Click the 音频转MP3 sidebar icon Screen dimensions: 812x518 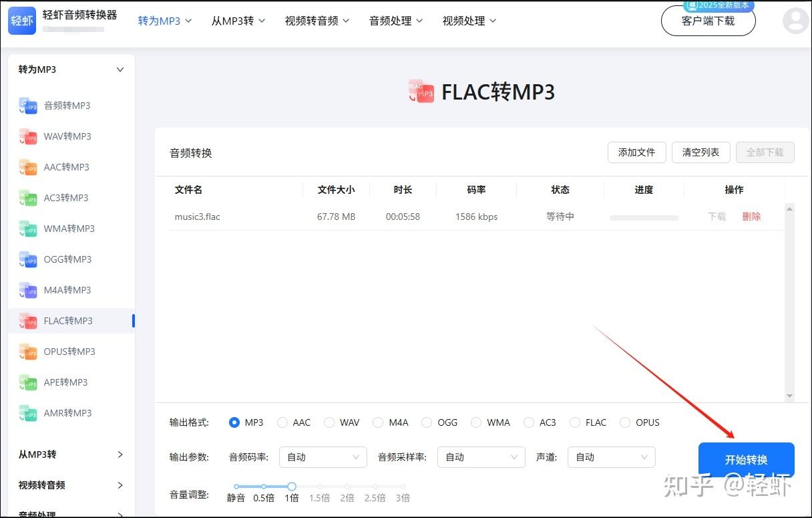(28, 106)
